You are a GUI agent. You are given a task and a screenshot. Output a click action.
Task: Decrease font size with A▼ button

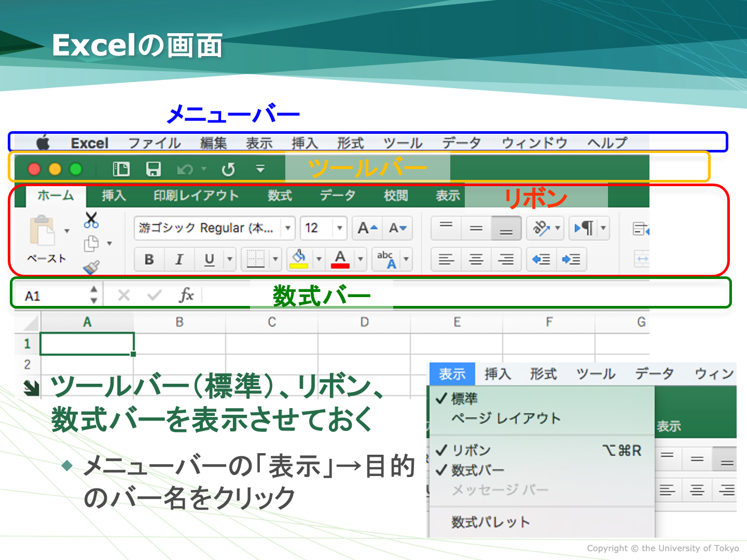coord(398,228)
